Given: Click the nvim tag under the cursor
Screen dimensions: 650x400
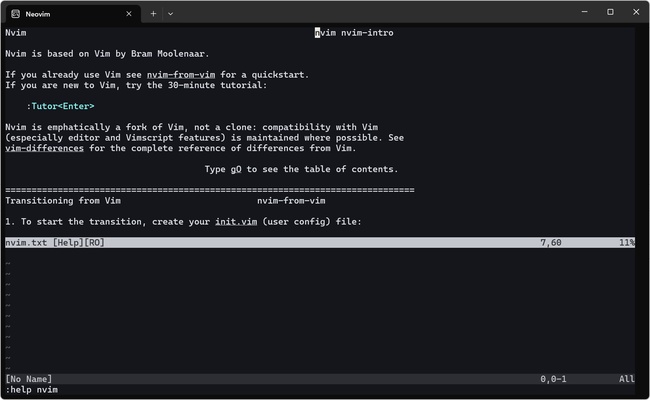Looking at the screenshot, I should (x=325, y=33).
